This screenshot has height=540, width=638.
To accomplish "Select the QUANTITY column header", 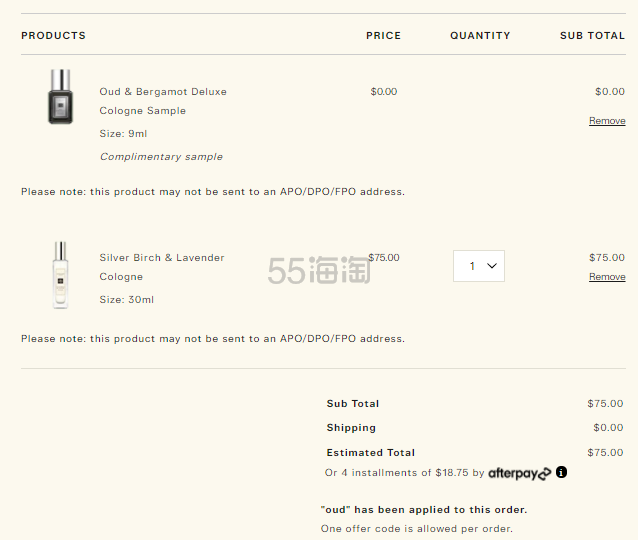I will tap(480, 36).
